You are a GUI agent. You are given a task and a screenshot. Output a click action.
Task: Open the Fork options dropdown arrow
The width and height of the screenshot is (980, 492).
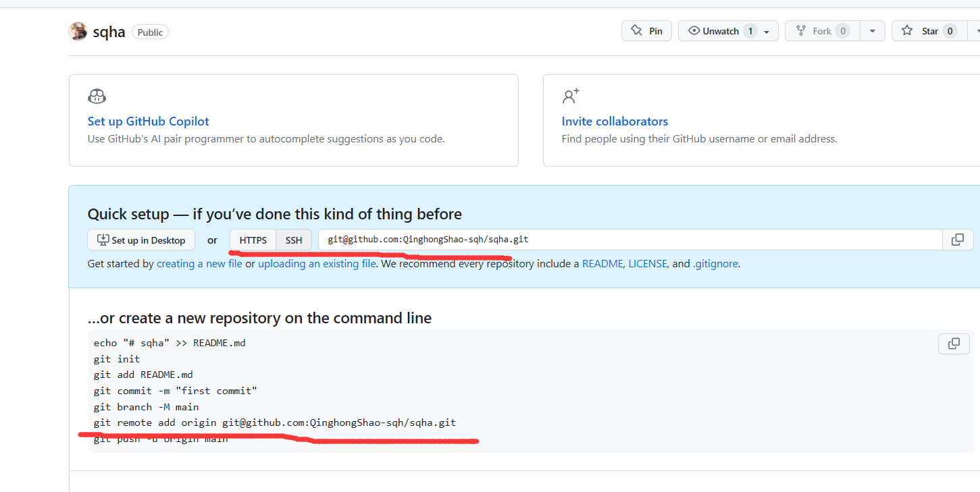pos(872,31)
